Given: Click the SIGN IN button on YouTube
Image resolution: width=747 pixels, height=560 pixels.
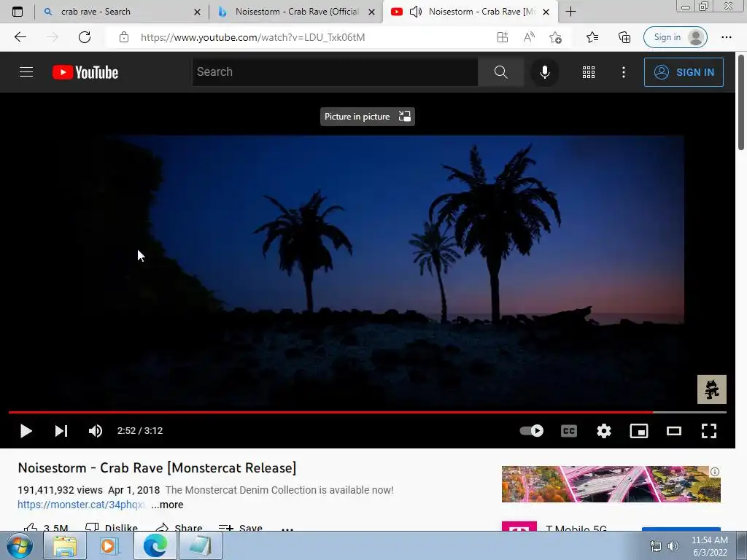Looking at the screenshot, I should click(684, 72).
